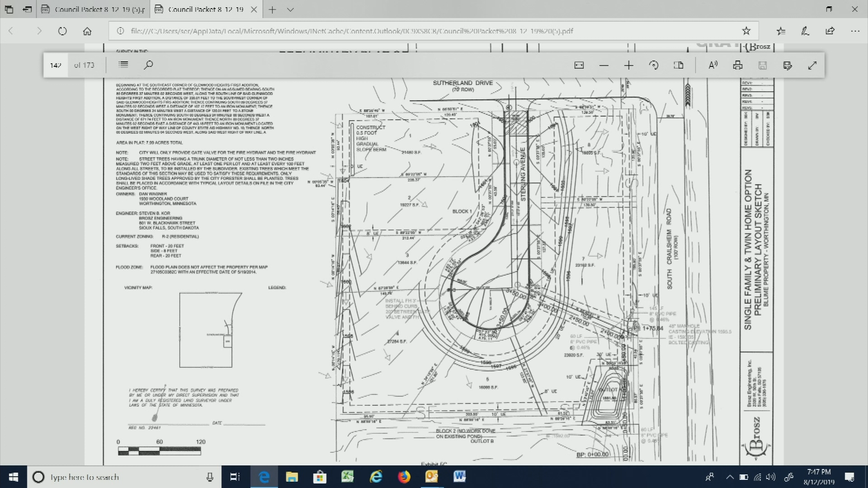
Task: Open Microsoft Store from the taskbar
Action: [320, 477]
